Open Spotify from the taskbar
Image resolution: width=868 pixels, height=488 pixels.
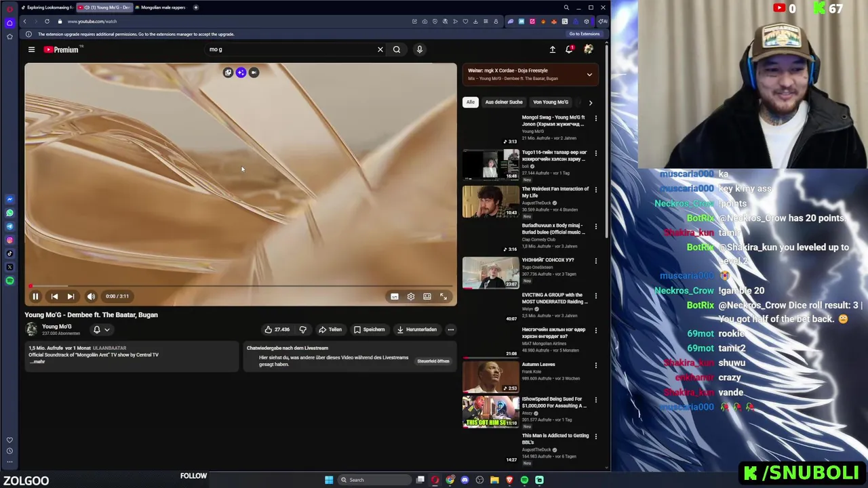pyautogui.click(x=524, y=480)
